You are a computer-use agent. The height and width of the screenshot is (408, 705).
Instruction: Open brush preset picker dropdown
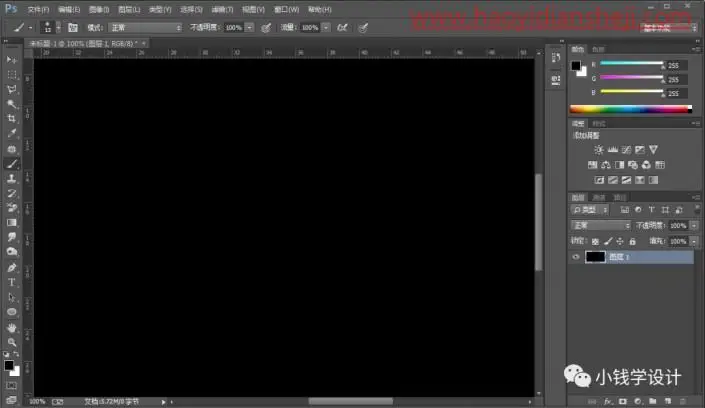[58, 28]
